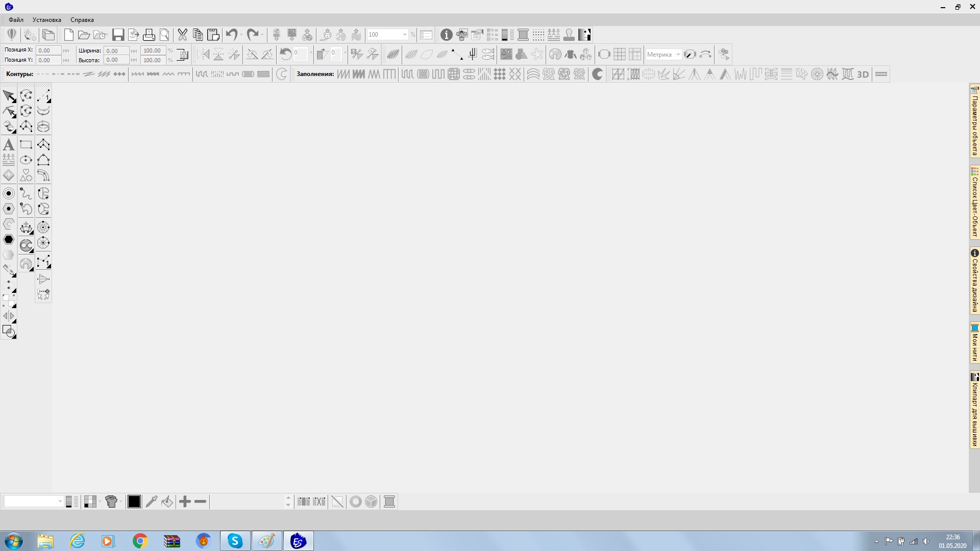
Task: Click the black color swatch
Action: [134, 502]
